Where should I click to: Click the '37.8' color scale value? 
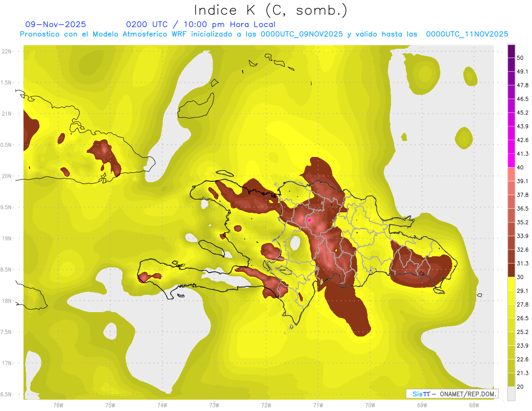click(x=523, y=195)
